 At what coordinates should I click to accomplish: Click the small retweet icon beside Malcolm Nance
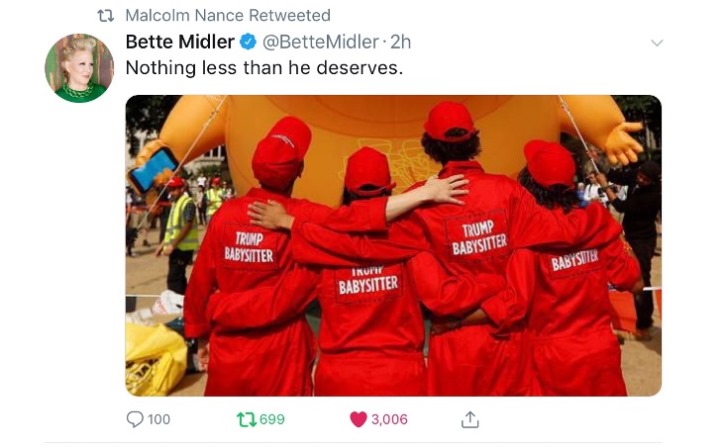coord(105,16)
